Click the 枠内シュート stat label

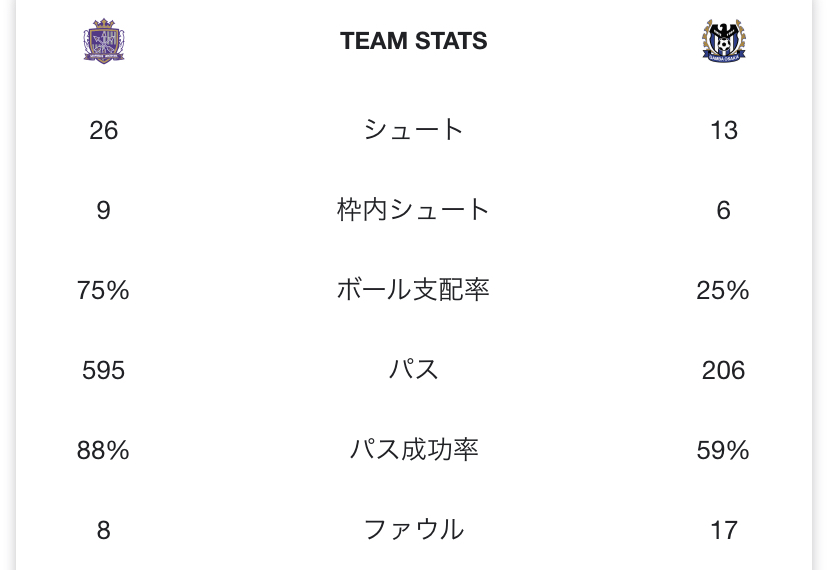[414, 210]
